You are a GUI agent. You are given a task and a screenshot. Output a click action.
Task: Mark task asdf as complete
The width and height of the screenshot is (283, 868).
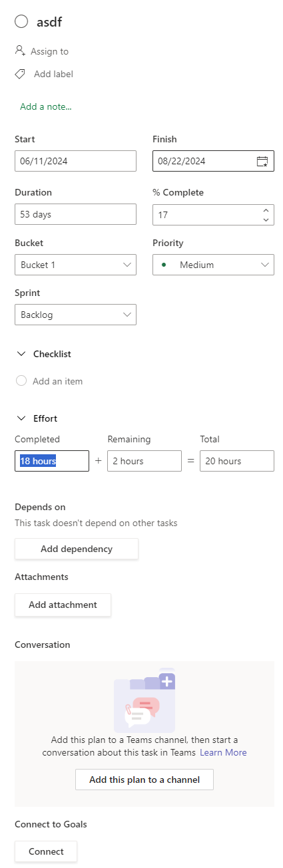tap(21, 22)
